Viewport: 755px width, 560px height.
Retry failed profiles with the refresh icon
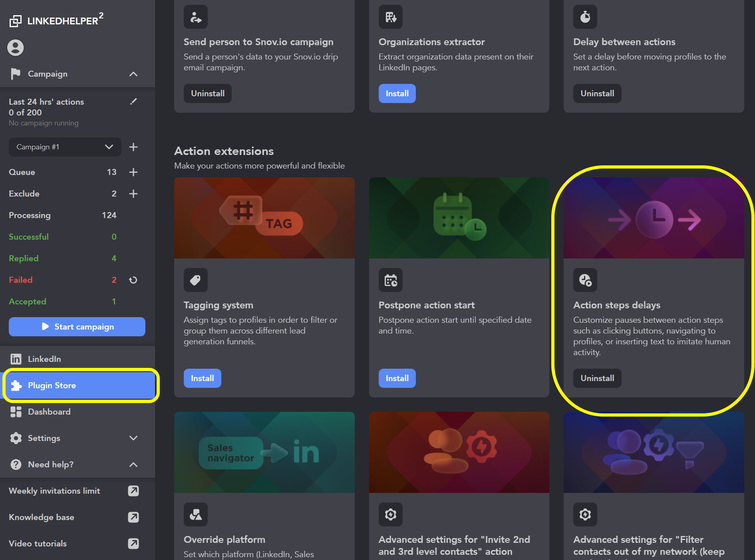pos(133,280)
